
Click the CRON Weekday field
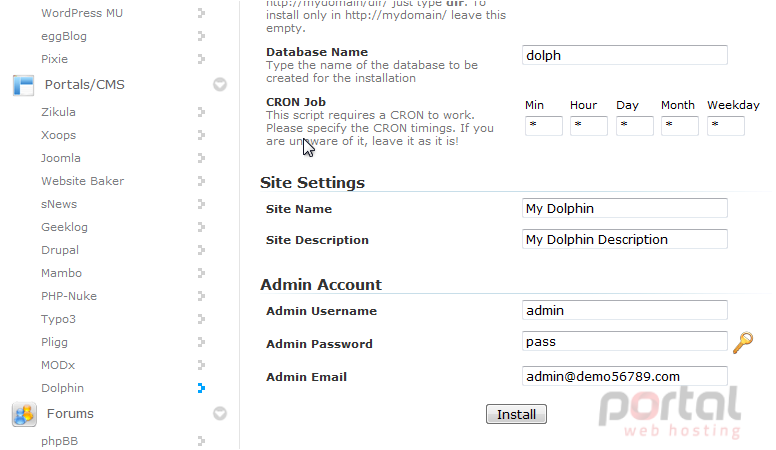click(x=726, y=126)
